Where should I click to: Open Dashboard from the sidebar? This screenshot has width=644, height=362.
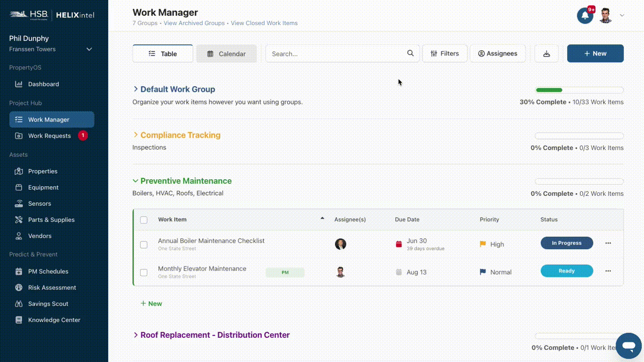[x=44, y=84]
